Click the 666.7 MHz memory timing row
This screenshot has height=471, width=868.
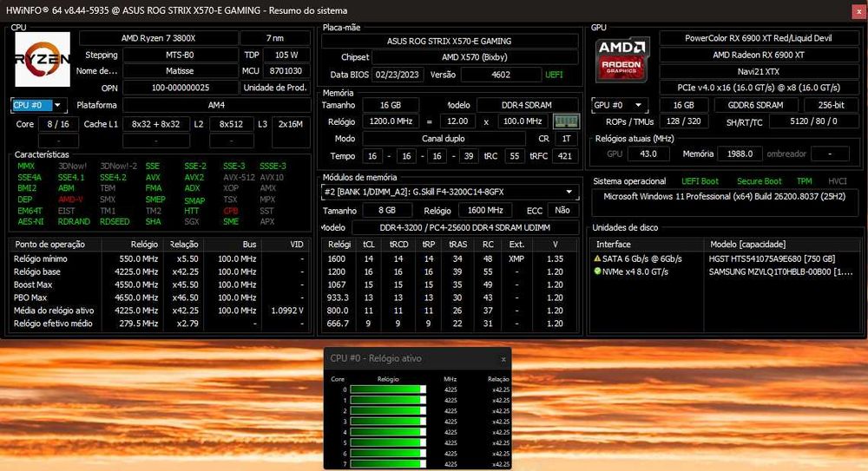450,324
